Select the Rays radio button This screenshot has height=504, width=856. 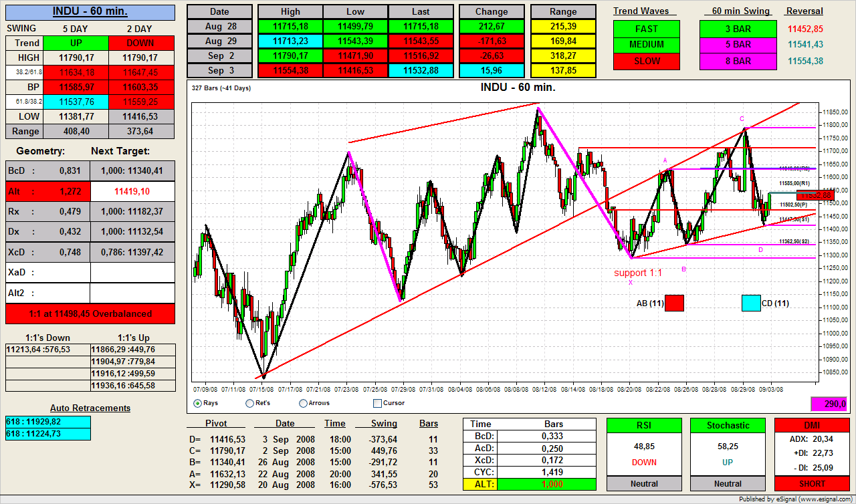pos(197,403)
